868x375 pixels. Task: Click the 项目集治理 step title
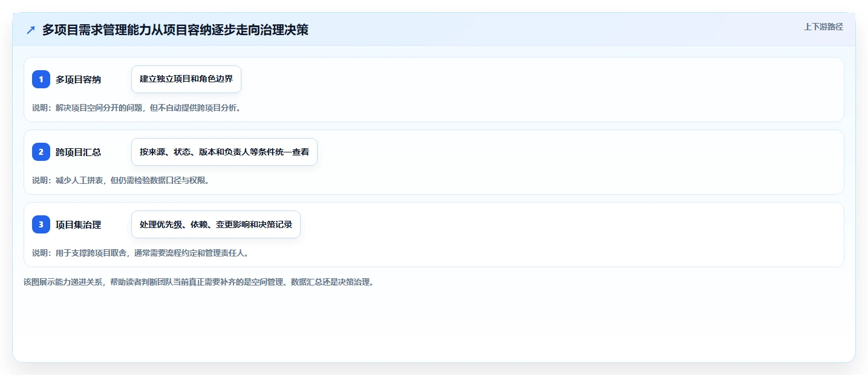(x=79, y=224)
